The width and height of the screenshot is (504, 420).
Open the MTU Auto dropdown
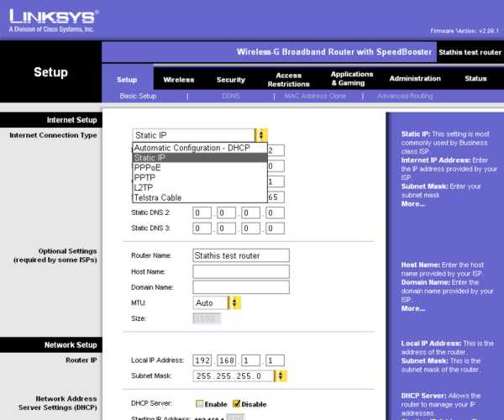217,302
